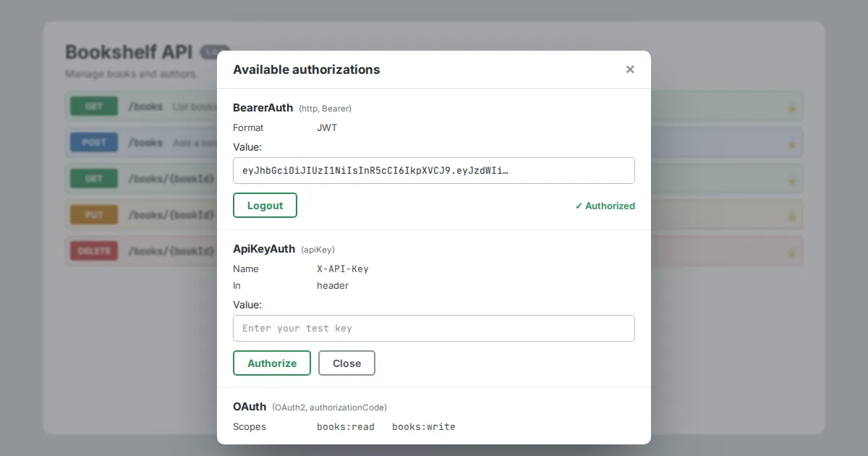Click the Close button beside Authorize

(x=346, y=363)
